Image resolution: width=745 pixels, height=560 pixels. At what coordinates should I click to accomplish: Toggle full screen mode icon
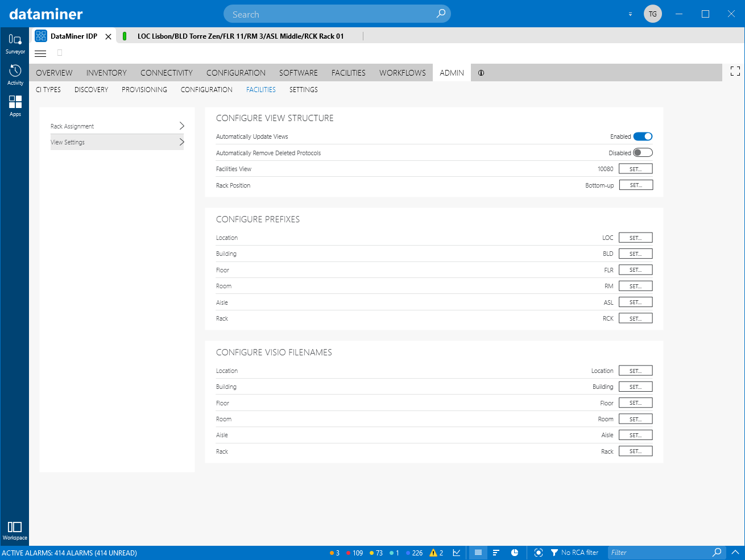click(735, 71)
